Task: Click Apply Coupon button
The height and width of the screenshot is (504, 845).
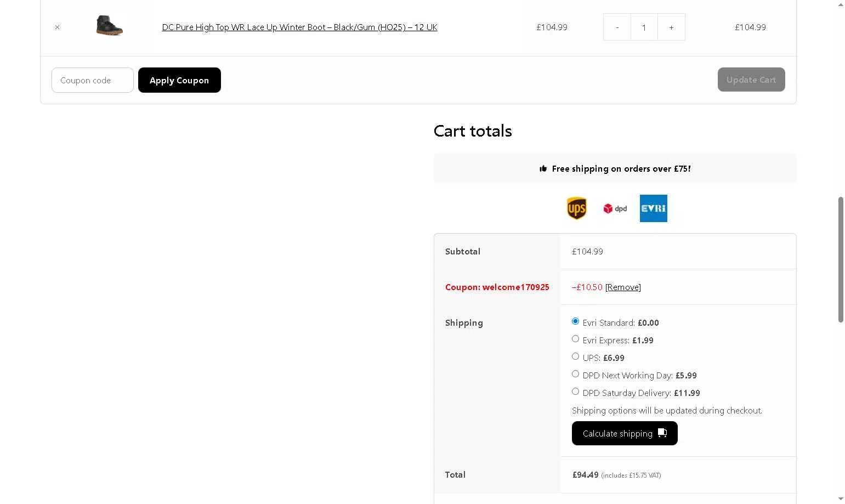Action: tap(179, 80)
